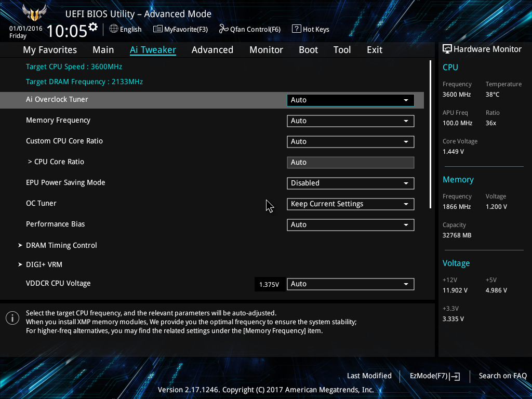This screenshot has width=532, height=399.
Task: Switch to the Main tab
Action: click(103, 50)
